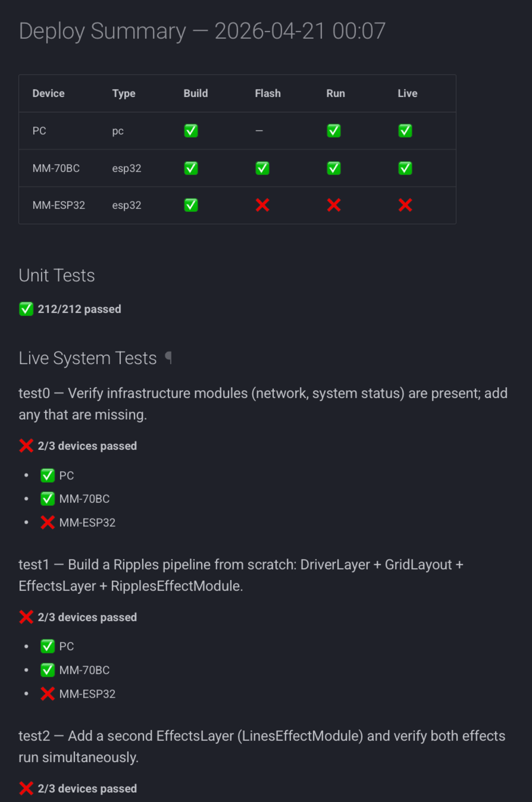
Task: Click the Live column header
Action: tap(407, 93)
